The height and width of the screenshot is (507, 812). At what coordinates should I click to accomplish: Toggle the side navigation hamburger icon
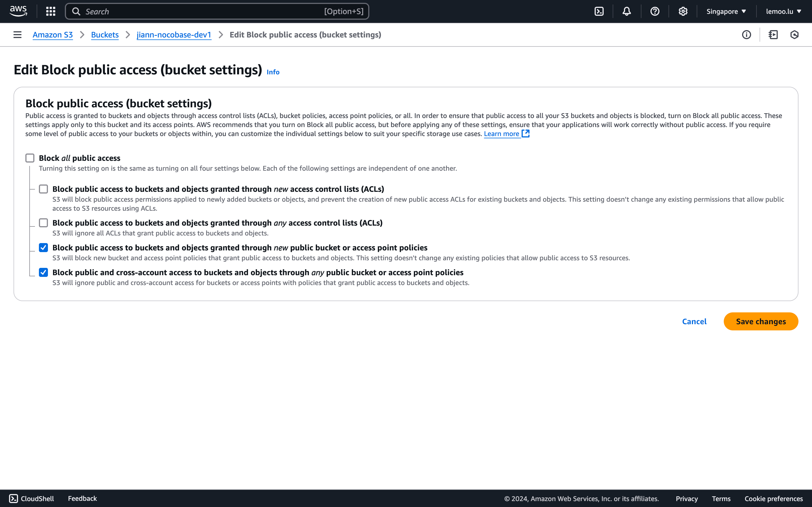point(17,35)
